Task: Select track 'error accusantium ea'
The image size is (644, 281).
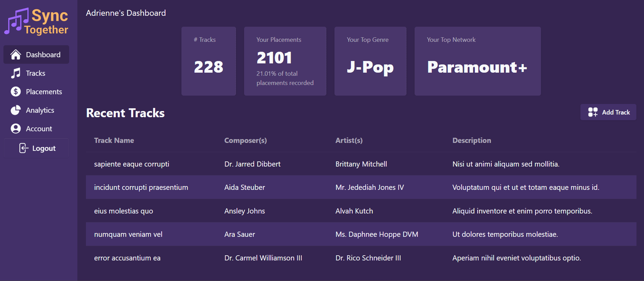Action: 127,258
